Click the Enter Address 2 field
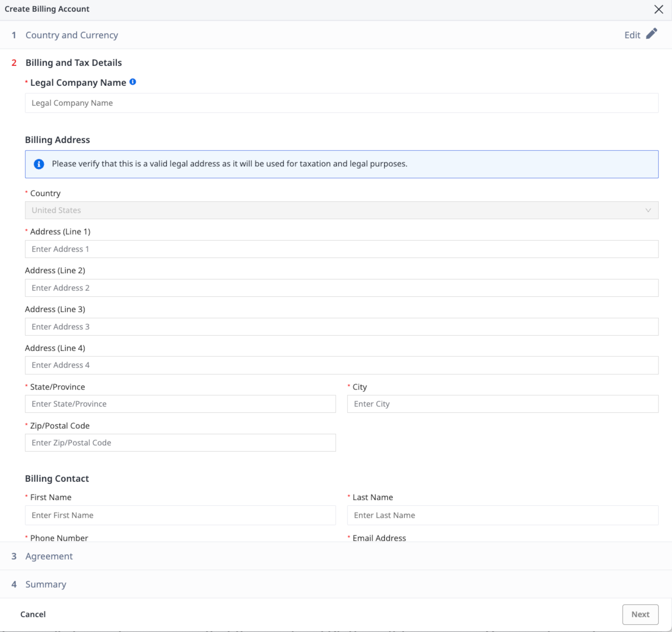 (x=341, y=288)
